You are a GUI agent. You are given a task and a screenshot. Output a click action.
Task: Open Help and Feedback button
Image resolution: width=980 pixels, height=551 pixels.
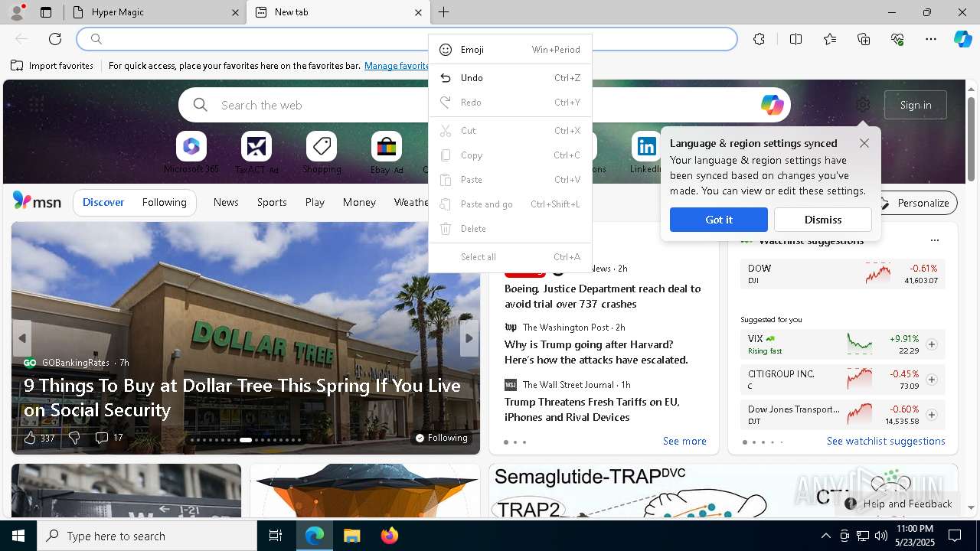click(x=899, y=504)
